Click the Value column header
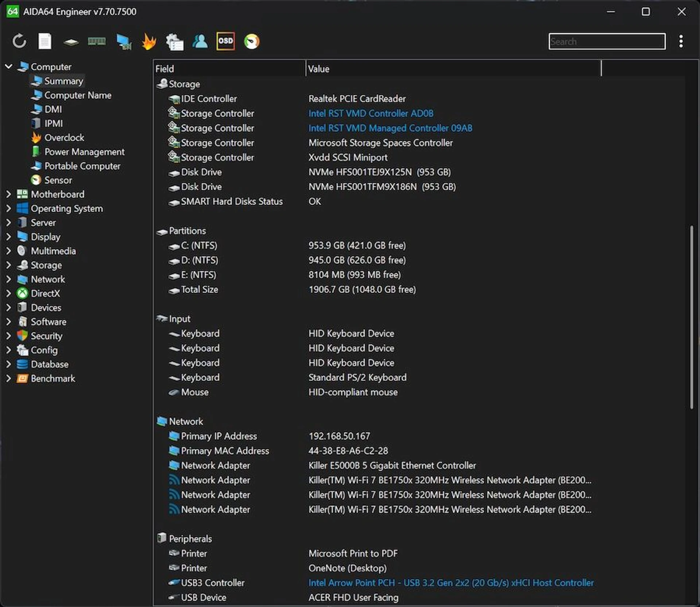Screen dimensions: 700x607 tap(453, 69)
